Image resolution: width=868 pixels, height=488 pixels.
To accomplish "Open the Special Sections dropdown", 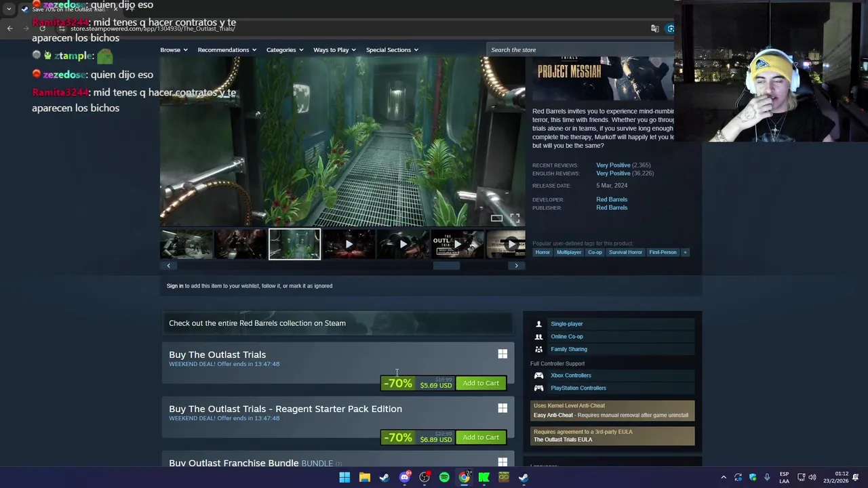I will click(392, 49).
